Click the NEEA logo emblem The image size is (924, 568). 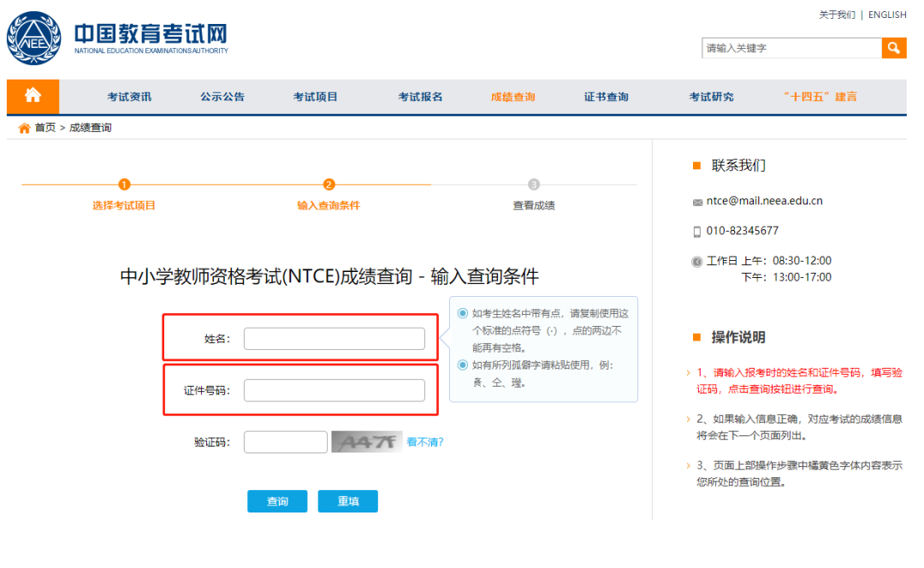33,38
